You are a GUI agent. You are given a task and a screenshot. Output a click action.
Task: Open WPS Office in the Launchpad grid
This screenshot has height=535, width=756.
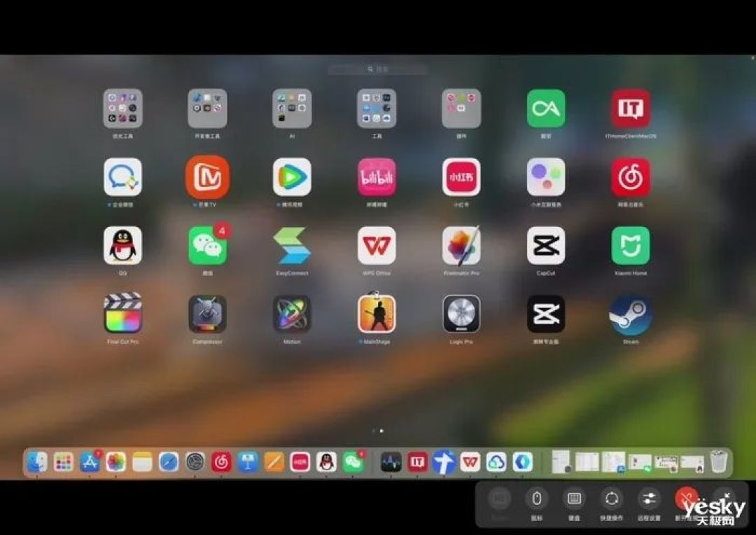tap(377, 246)
